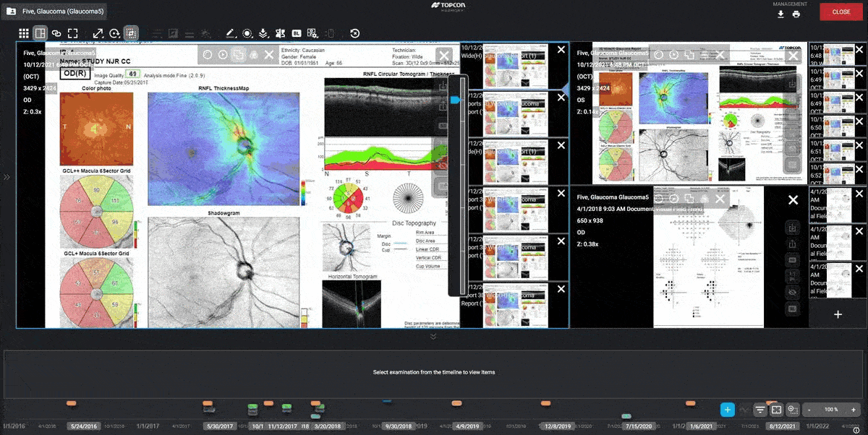Click the reset/revert changes icon in toolbar
Viewport: 868px width, 435px height.
[354, 33]
